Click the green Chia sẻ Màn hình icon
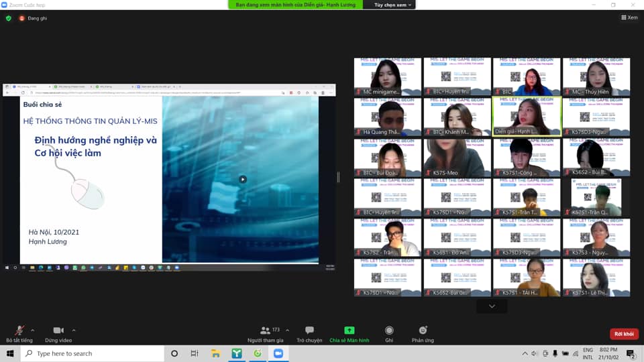Viewport: 644px width, 362px height. [349, 330]
